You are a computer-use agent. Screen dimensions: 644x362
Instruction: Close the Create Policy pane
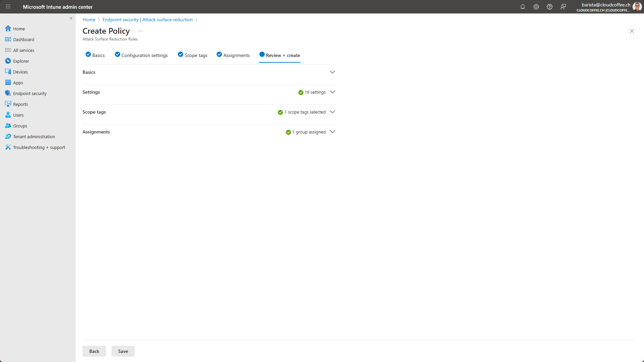tap(632, 31)
